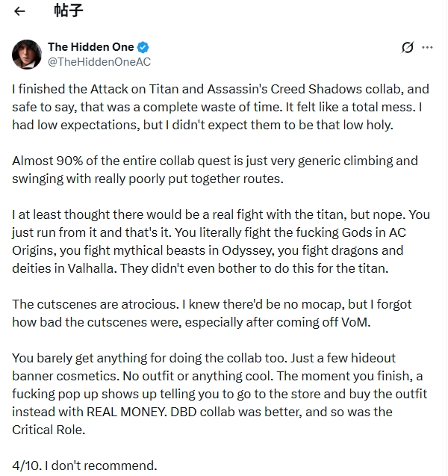Click the "帖子" page heading
Image resolution: width=448 pixels, height=476 pixels.
point(67,11)
